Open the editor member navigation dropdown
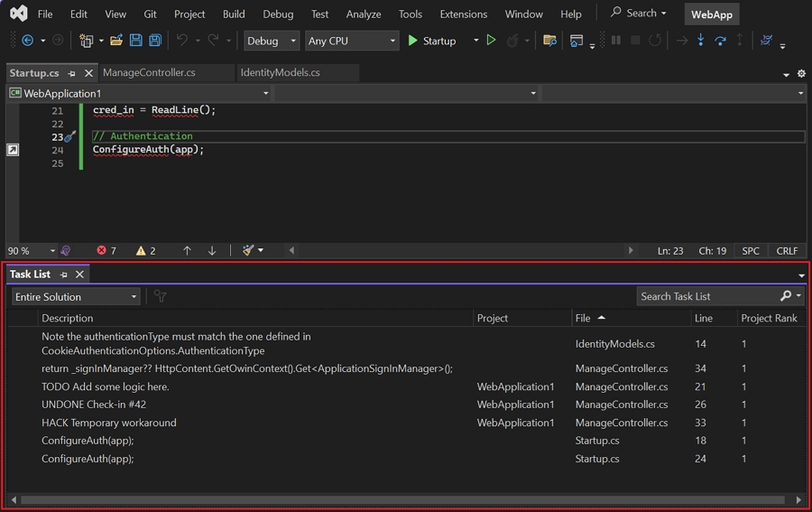This screenshot has height=512, width=812. [x=674, y=93]
